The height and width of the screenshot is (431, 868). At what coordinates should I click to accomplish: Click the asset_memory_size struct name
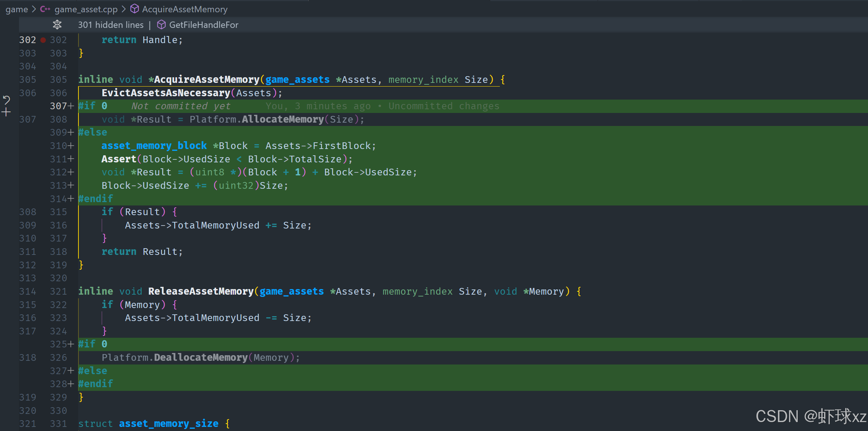tap(168, 424)
